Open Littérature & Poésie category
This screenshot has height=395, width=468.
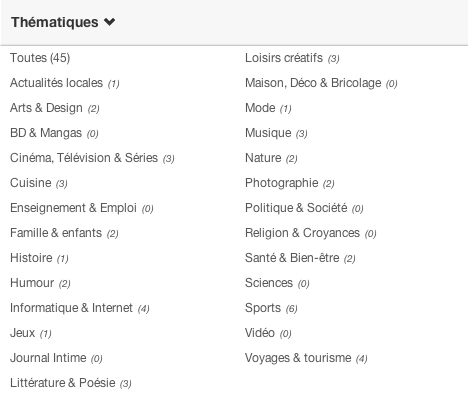tap(63, 383)
